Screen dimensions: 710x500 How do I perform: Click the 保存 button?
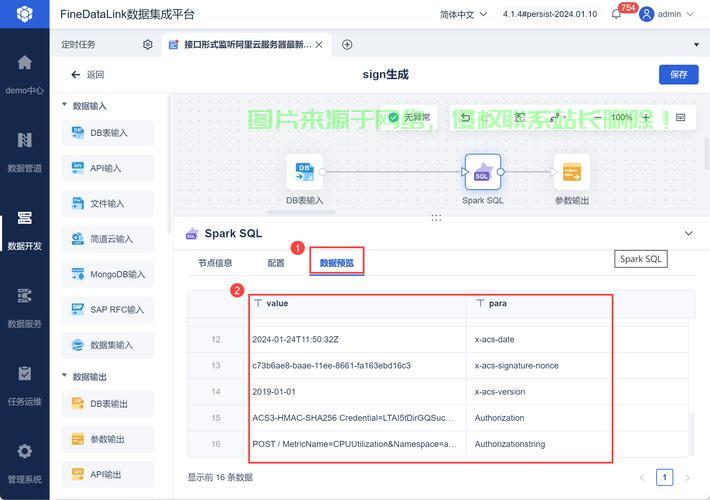point(678,75)
